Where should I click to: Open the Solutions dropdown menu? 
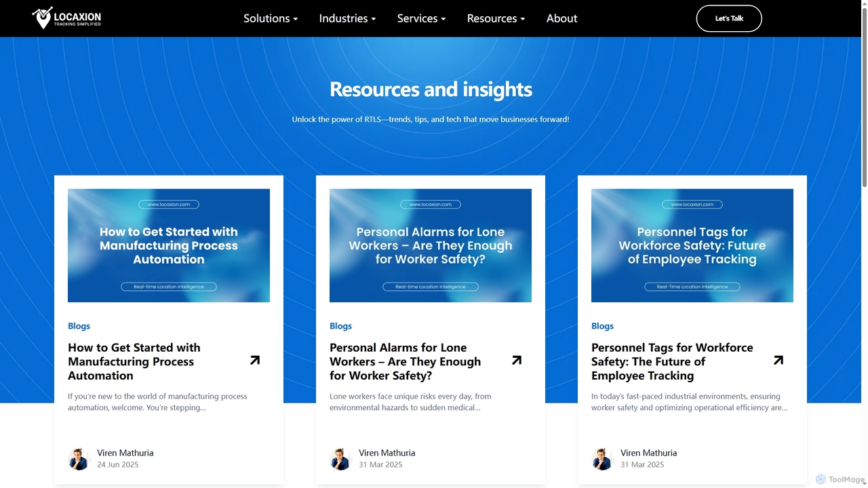tap(271, 18)
